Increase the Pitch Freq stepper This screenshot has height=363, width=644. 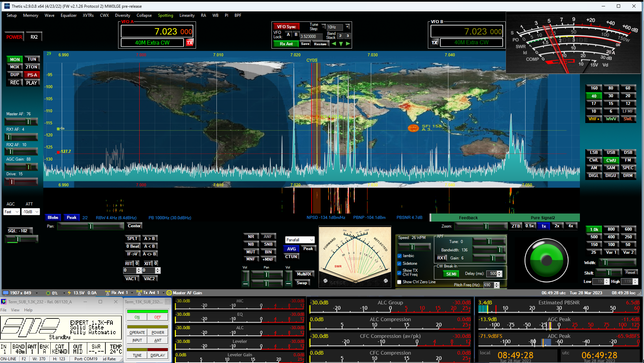coord(497,284)
